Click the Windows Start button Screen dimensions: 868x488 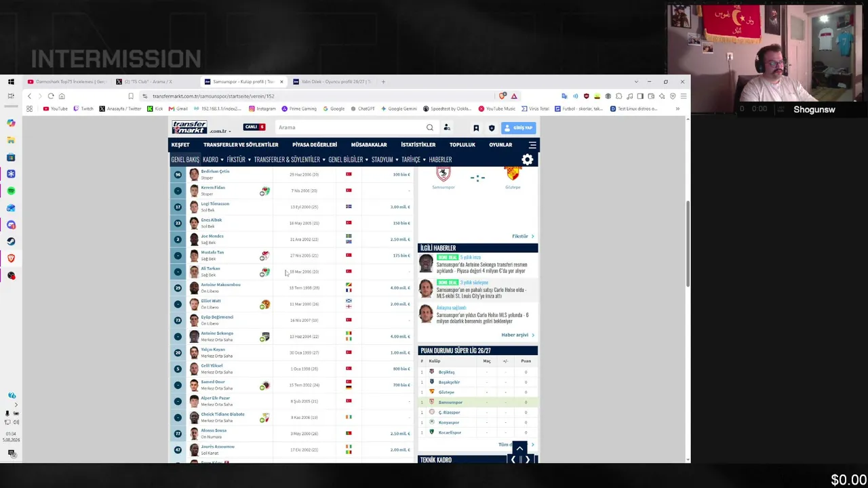11,82
